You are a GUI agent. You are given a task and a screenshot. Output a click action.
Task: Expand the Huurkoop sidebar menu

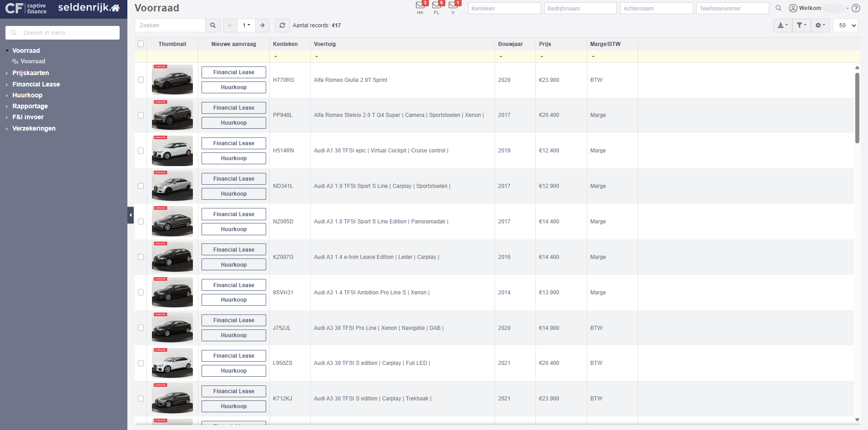pos(27,95)
